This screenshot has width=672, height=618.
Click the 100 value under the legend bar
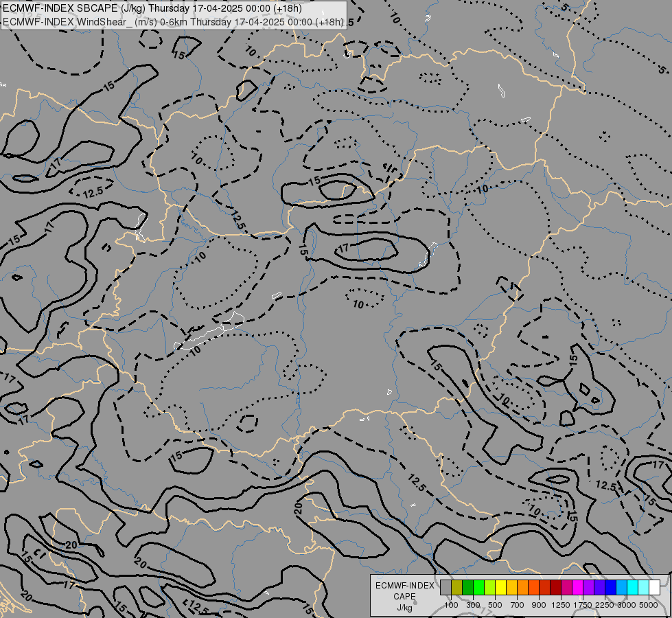(x=451, y=605)
